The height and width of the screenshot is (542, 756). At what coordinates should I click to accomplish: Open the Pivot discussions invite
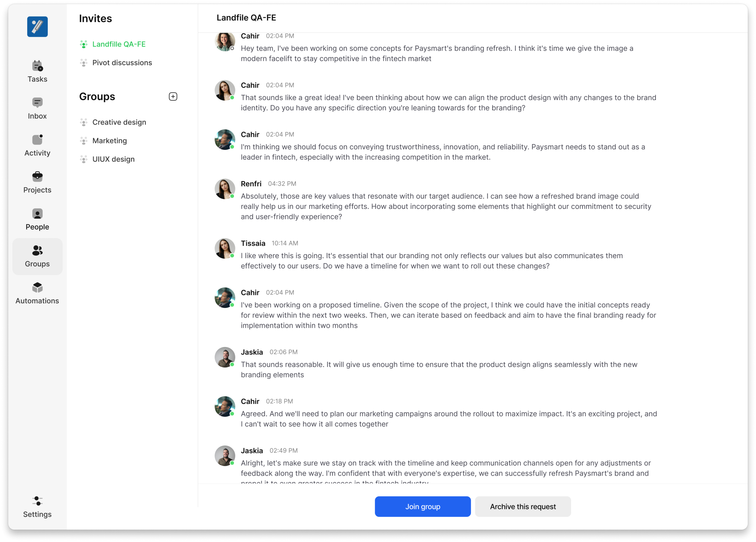tap(122, 63)
